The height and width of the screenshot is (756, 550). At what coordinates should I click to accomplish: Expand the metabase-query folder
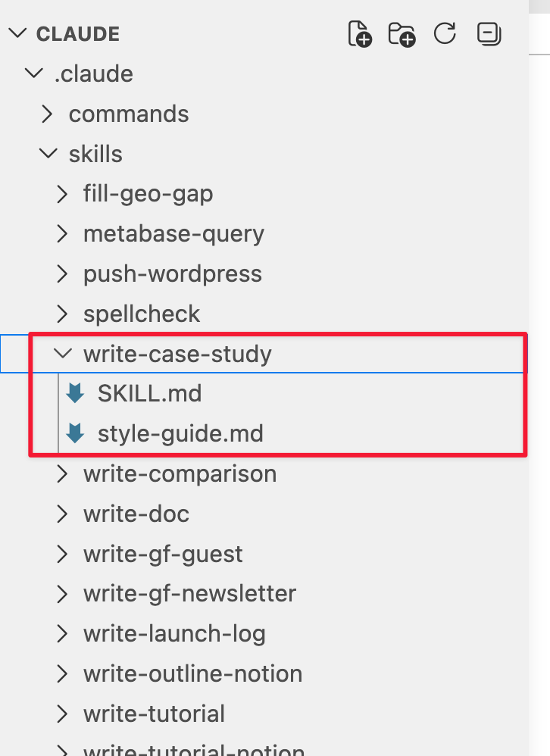tap(62, 233)
